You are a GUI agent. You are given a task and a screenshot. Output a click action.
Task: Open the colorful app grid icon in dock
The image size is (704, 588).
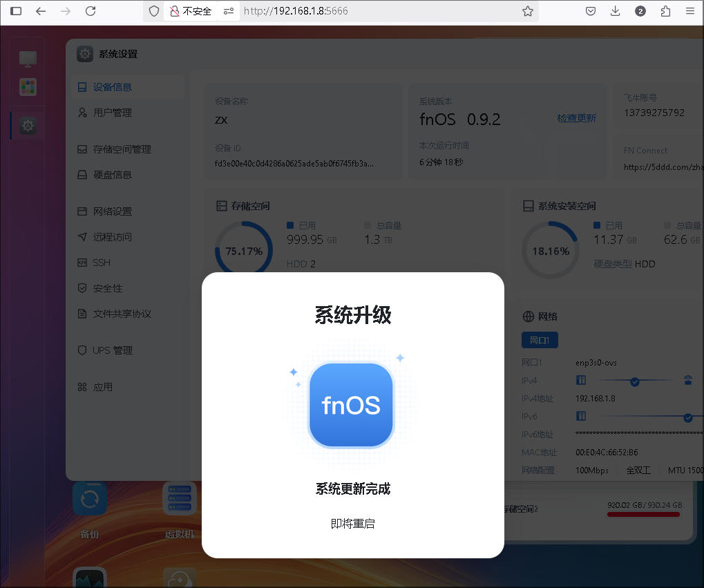[x=28, y=87]
